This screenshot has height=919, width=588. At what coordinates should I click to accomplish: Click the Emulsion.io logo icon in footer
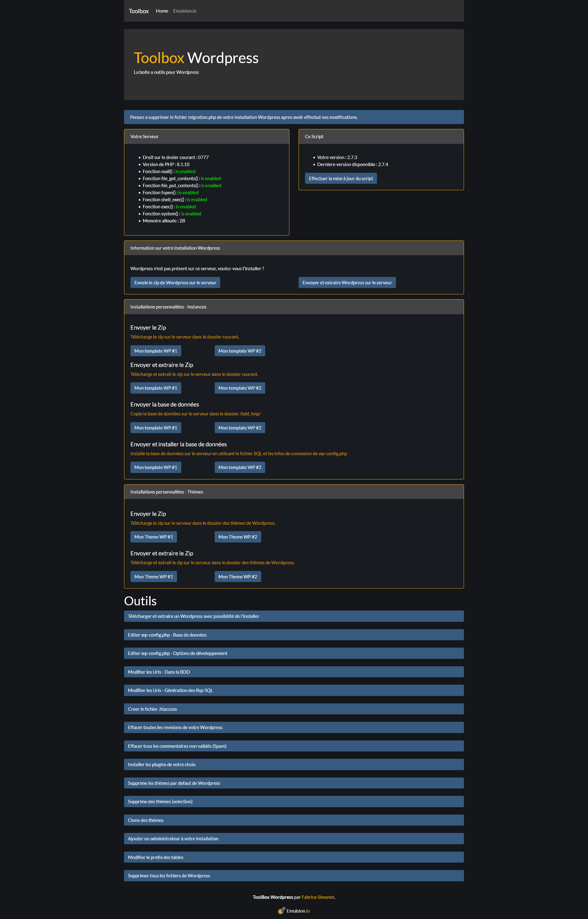pos(281,911)
